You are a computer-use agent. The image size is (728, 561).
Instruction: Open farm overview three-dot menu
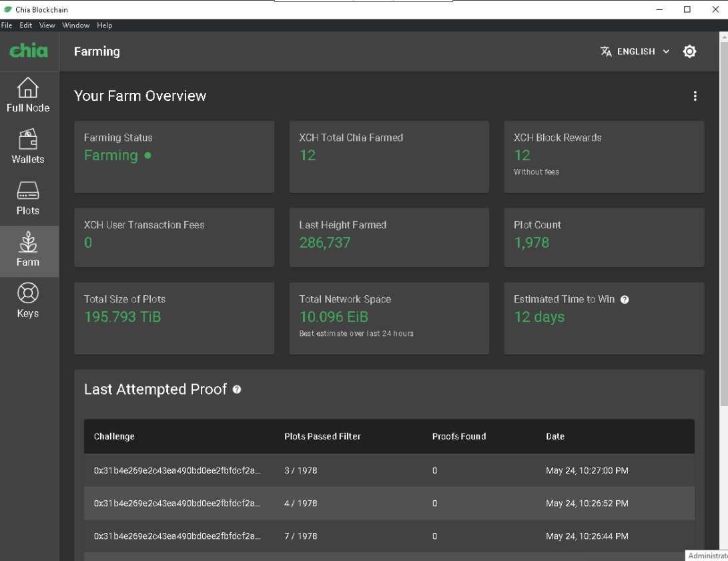(695, 96)
